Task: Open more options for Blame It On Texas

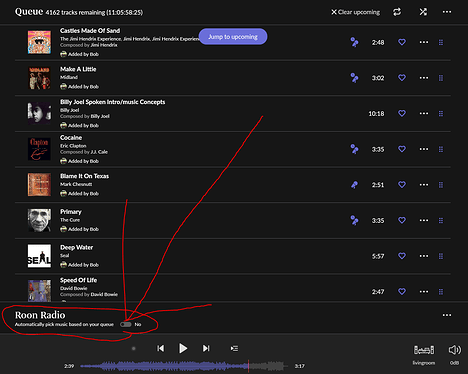Action: coord(424,185)
